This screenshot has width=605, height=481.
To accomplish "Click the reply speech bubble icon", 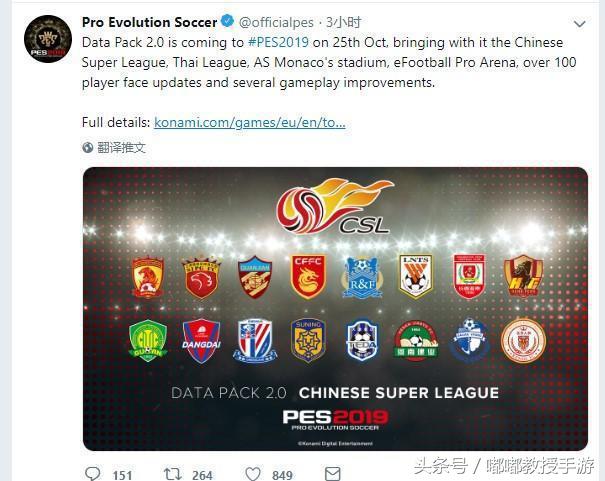I will point(93,474).
